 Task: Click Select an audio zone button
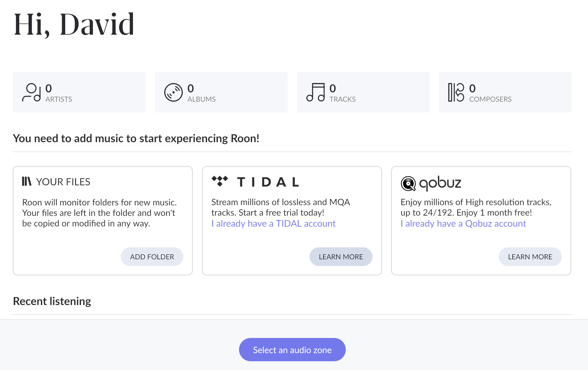[x=292, y=350]
